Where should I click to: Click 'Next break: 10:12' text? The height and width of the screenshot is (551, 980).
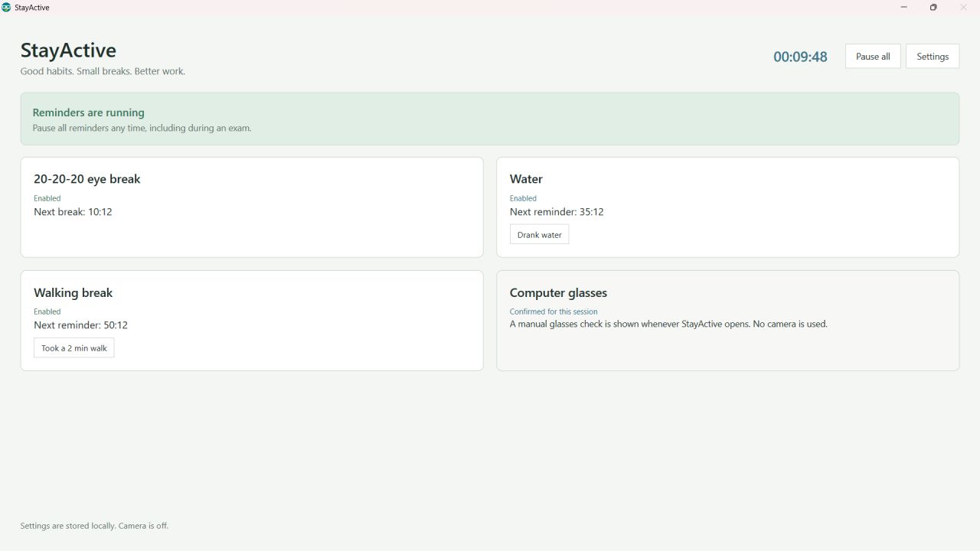point(73,212)
